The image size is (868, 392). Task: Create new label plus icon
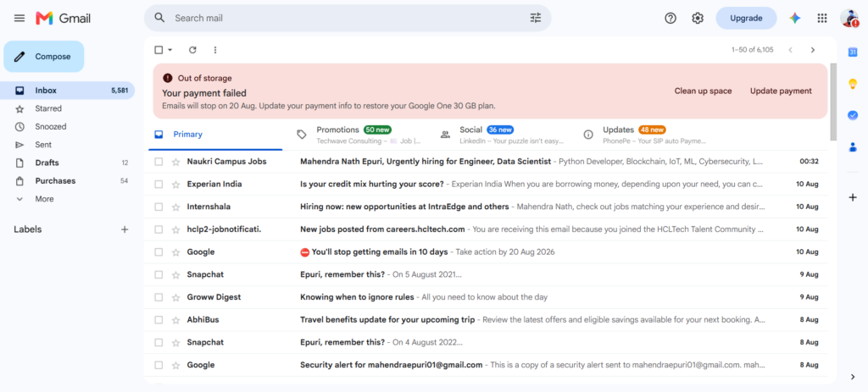pos(125,229)
